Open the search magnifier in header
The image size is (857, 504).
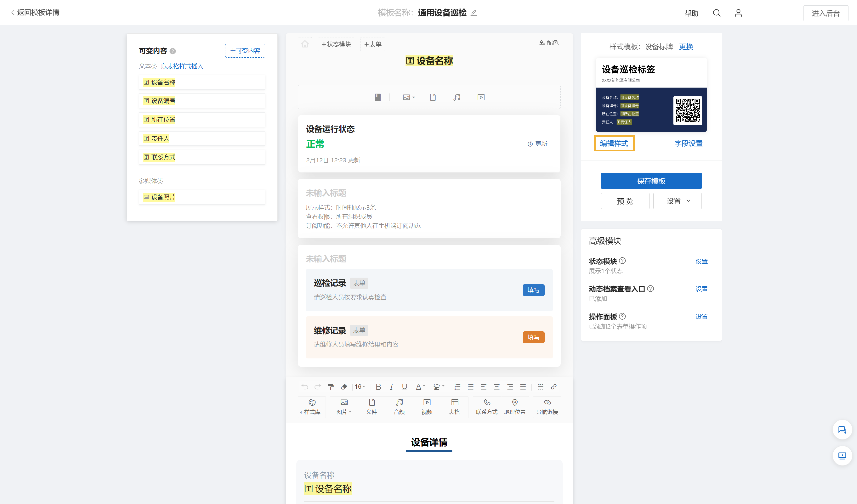[x=717, y=13]
